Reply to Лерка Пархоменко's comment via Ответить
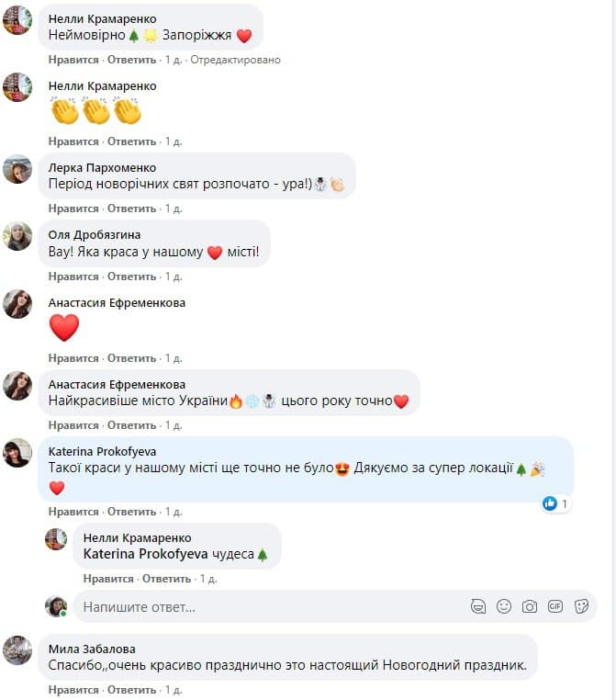This screenshot has width=616, height=700. [131, 209]
